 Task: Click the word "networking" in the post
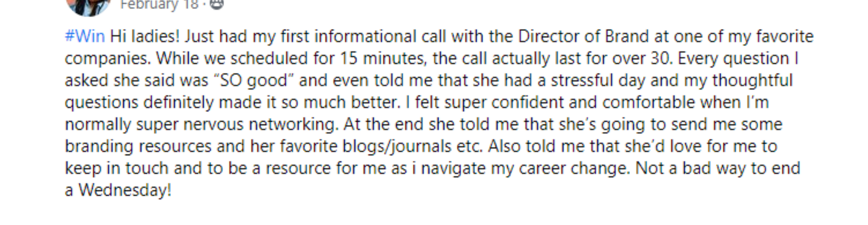[x=294, y=124]
